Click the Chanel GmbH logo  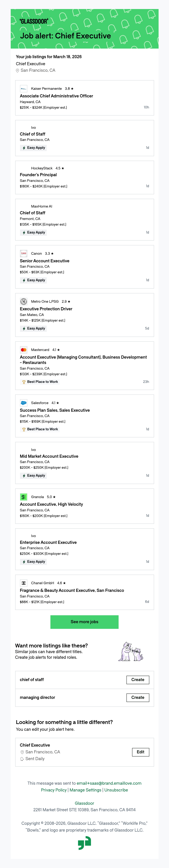click(x=24, y=583)
